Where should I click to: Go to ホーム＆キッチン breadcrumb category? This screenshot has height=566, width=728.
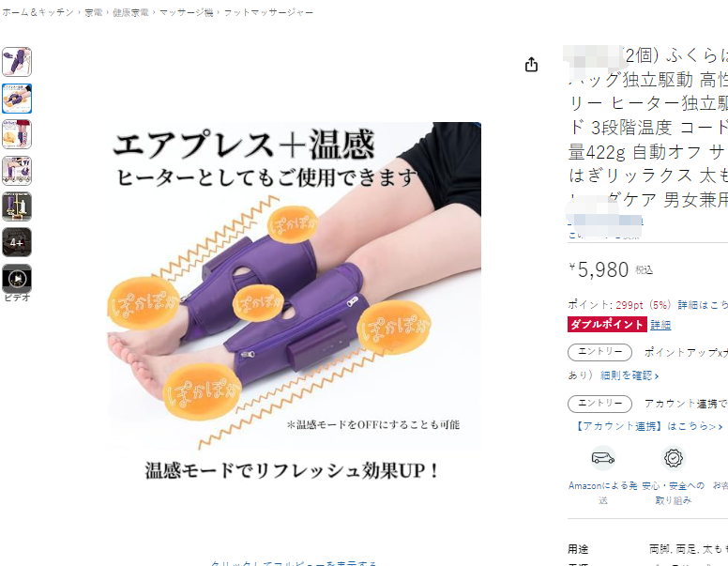point(38,12)
